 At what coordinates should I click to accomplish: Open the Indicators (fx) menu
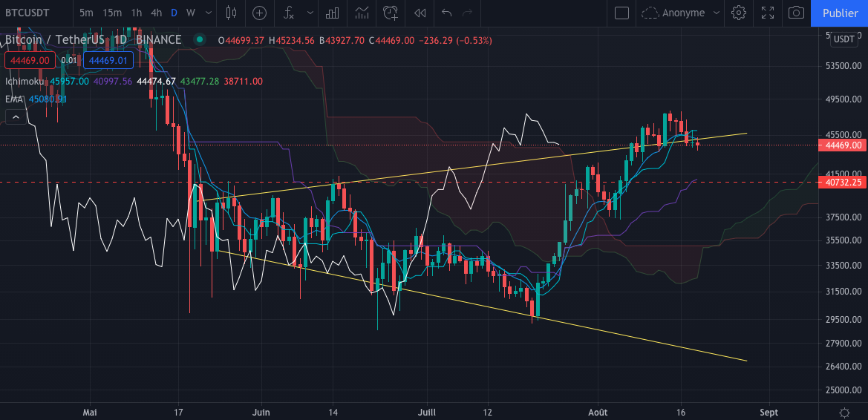(x=288, y=13)
